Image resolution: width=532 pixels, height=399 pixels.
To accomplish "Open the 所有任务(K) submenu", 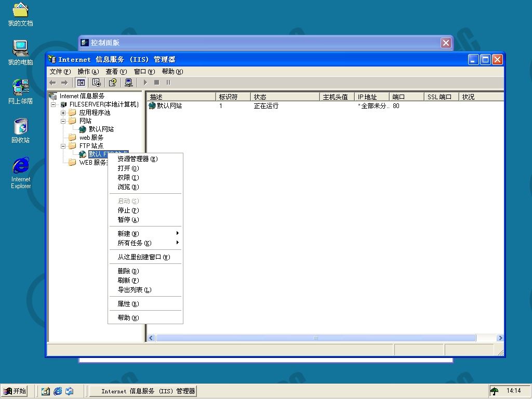I will click(x=145, y=243).
